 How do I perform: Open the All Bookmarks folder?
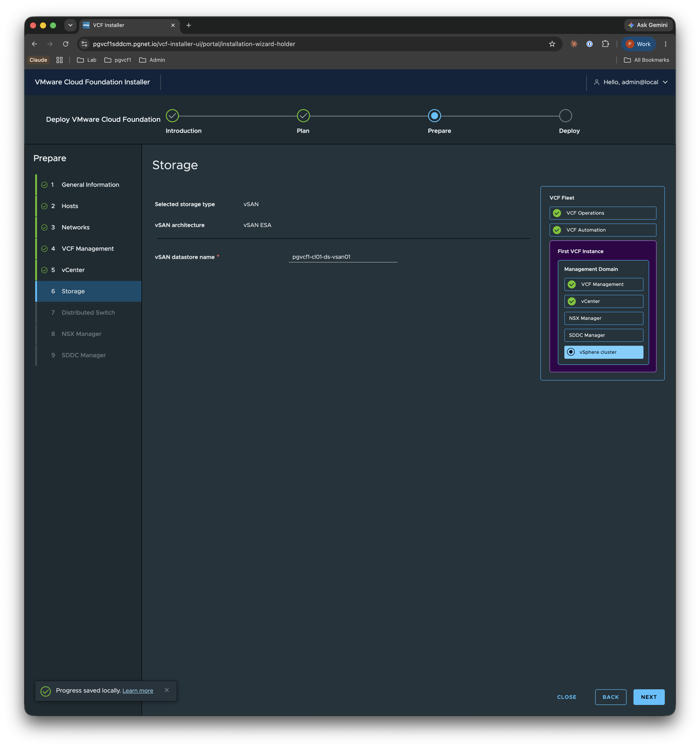pos(646,60)
